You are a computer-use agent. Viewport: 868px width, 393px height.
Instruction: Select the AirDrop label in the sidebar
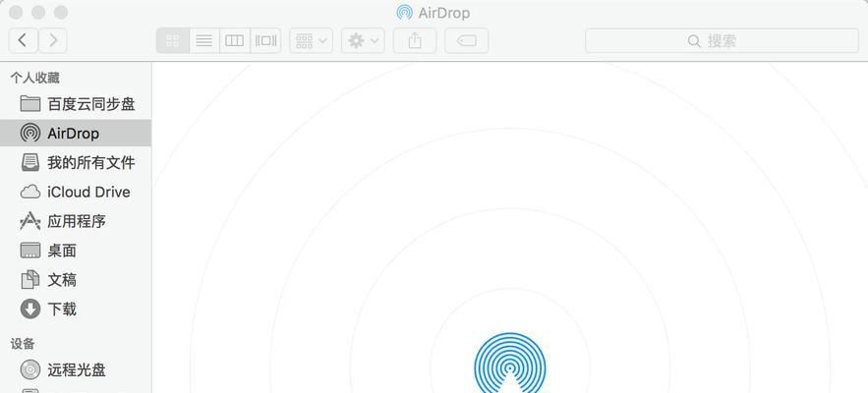[73, 134]
